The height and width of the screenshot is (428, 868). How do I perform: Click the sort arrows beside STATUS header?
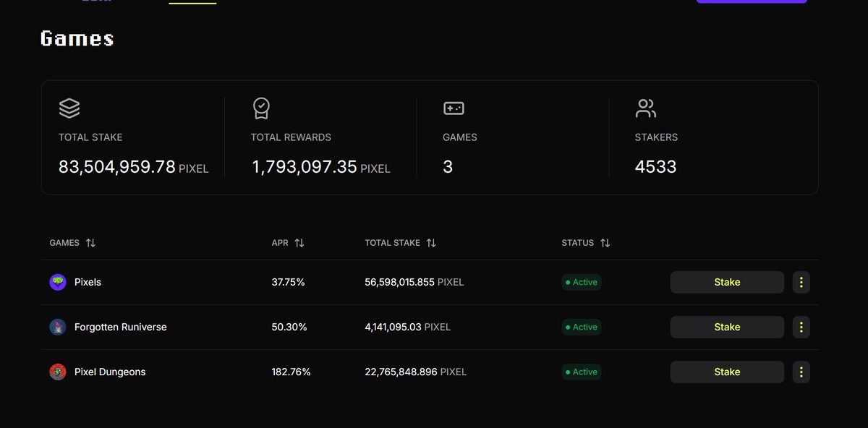(605, 243)
